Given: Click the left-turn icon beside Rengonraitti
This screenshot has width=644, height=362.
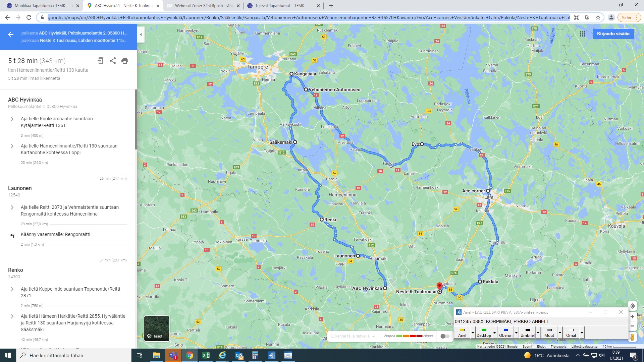Looking at the screenshot, I should [x=12, y=236].
